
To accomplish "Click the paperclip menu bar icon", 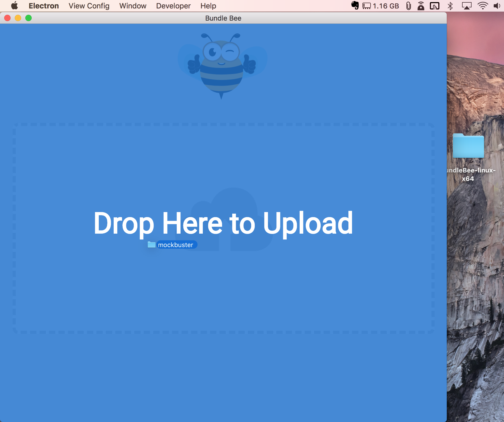I will click(x=409, y=6).
